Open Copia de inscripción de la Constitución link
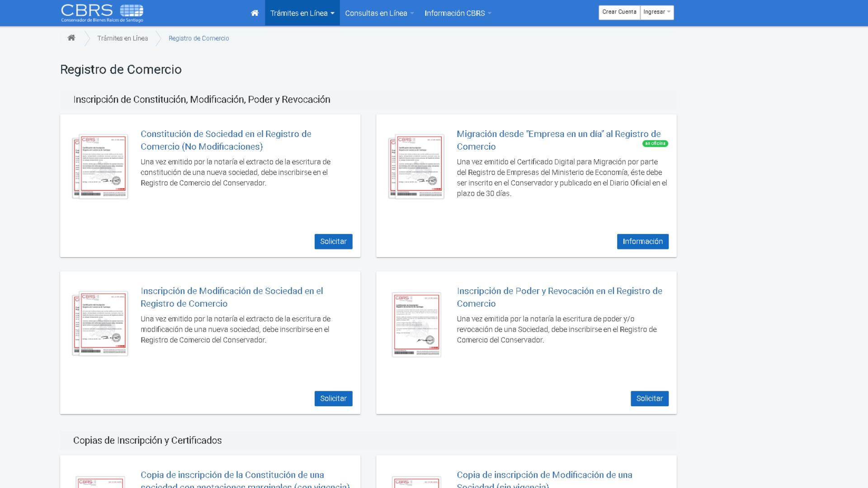 tap(245, 481)
